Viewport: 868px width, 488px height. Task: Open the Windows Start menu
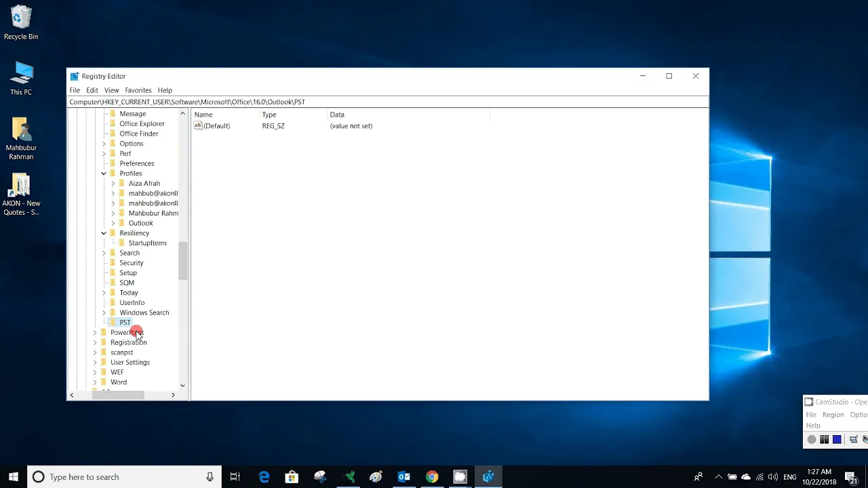[x=14, y=476]
